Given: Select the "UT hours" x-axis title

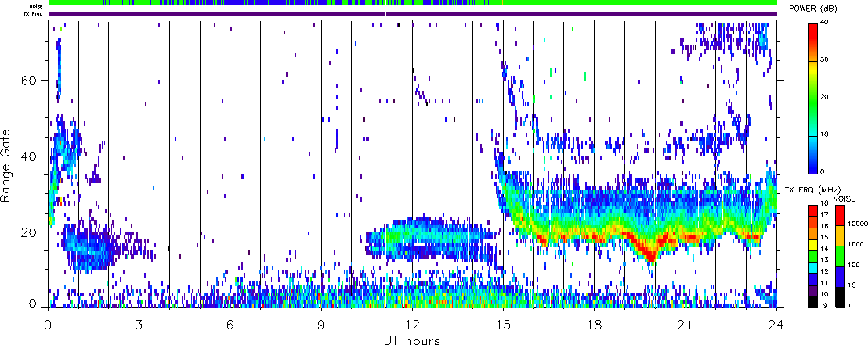Looking at the screenshot, I should click(412, 340).
